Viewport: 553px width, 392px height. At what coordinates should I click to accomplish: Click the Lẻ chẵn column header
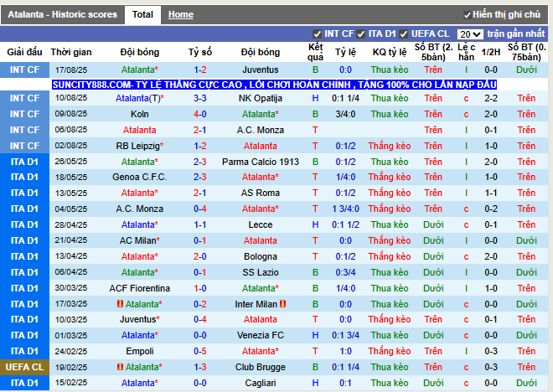466,52
